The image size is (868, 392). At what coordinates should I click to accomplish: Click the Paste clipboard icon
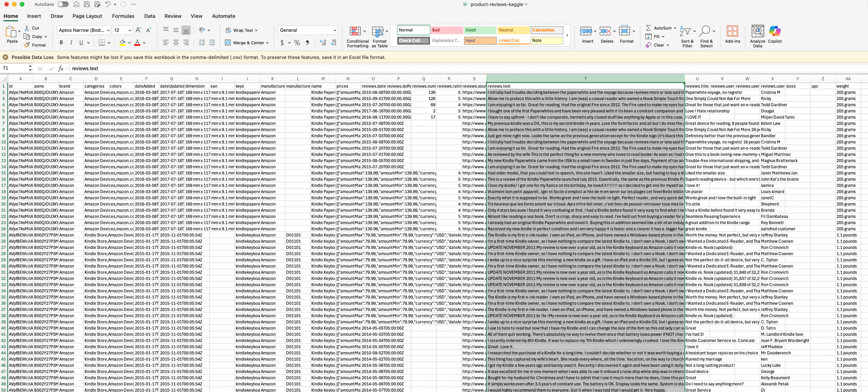[11, 32]
